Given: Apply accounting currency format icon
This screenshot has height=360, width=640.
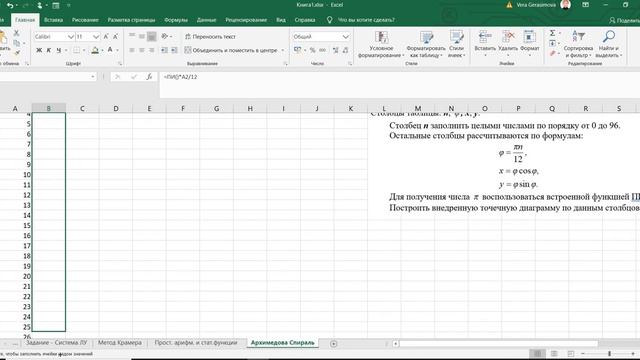Looking at the screenshot, I should tap(298, 50).
